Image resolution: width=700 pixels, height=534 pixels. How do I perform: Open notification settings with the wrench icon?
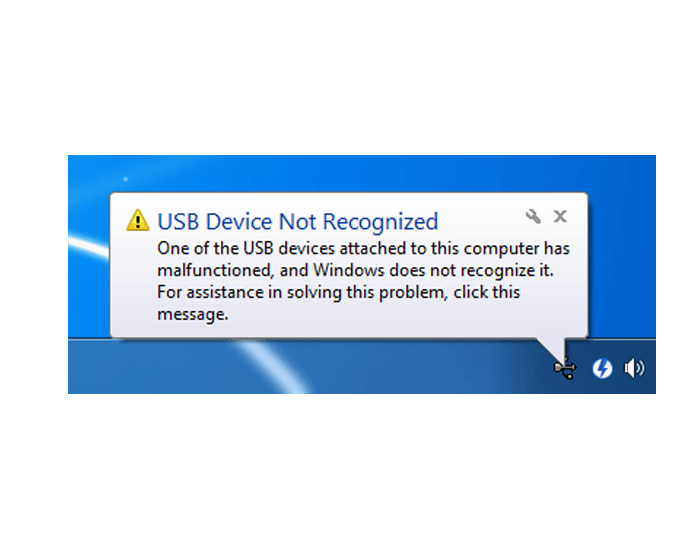(x=533, y=216)
